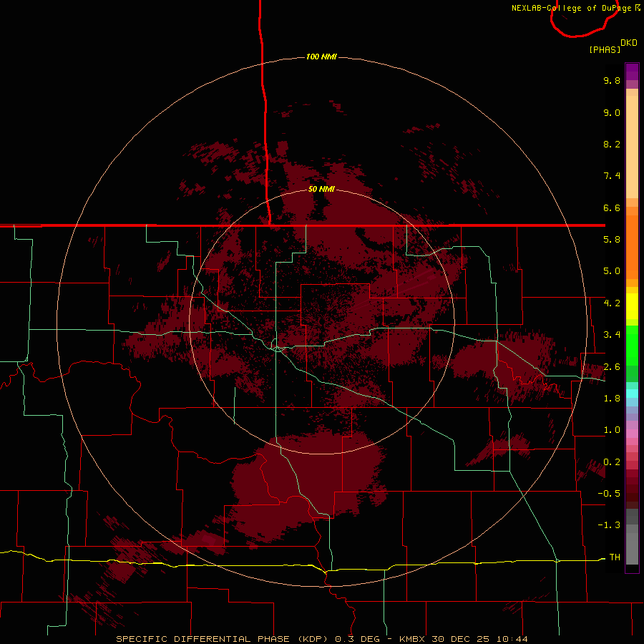Click the 8.2 legend value
644x644 pixels.
612,144
